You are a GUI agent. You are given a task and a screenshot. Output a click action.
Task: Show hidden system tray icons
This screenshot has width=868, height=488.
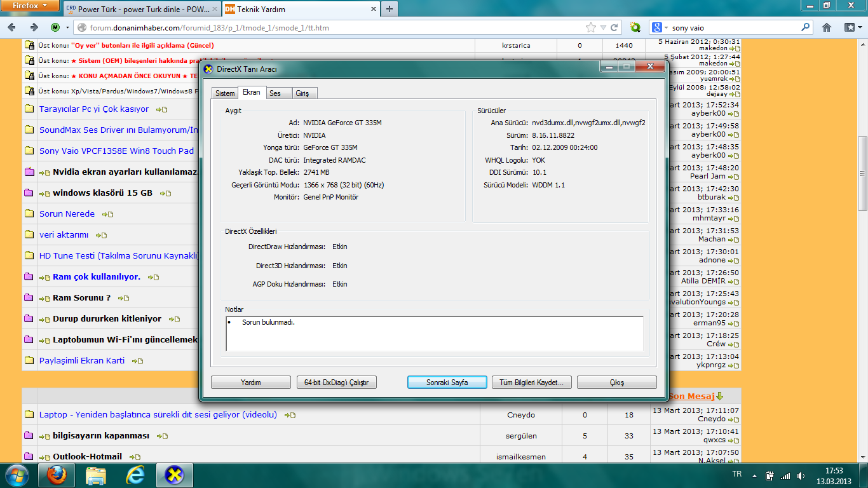[754, 475]
